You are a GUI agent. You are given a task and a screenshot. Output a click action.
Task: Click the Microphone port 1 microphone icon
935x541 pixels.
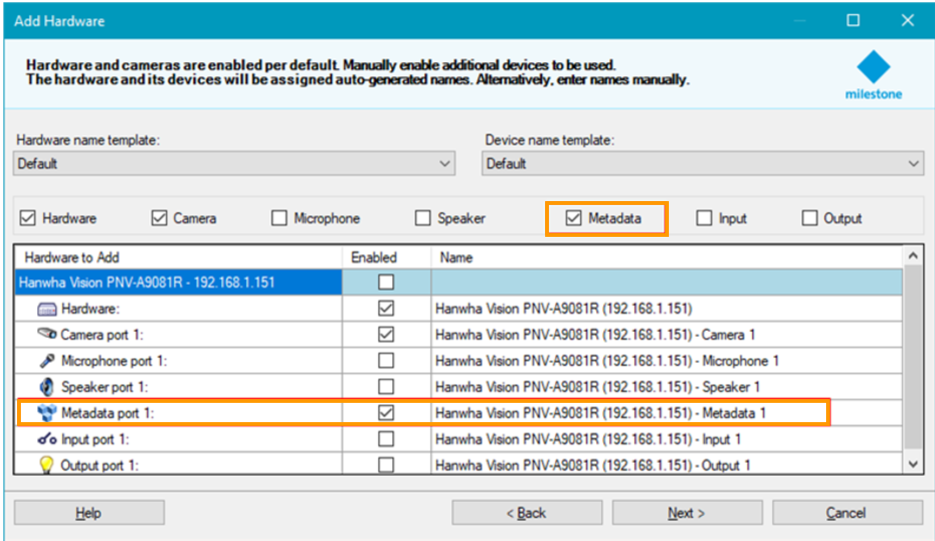[x=47, y=361]
